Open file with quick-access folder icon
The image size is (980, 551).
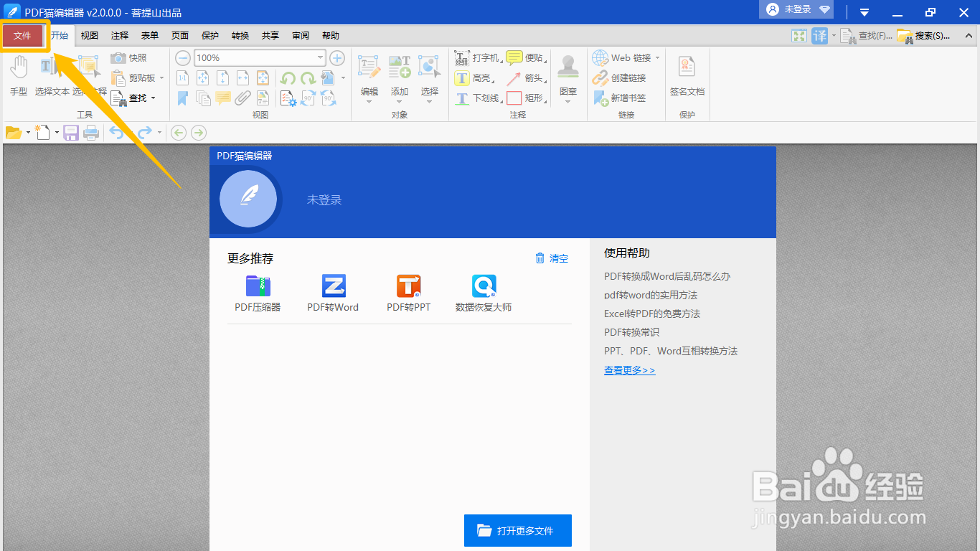point(14,132)
